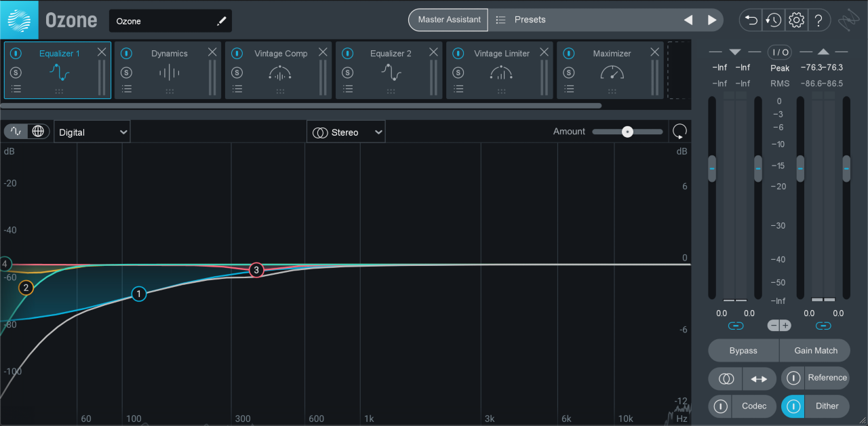Click the Bypass button
The width and height of the screenshot is (868, 426).
(743, 351)
